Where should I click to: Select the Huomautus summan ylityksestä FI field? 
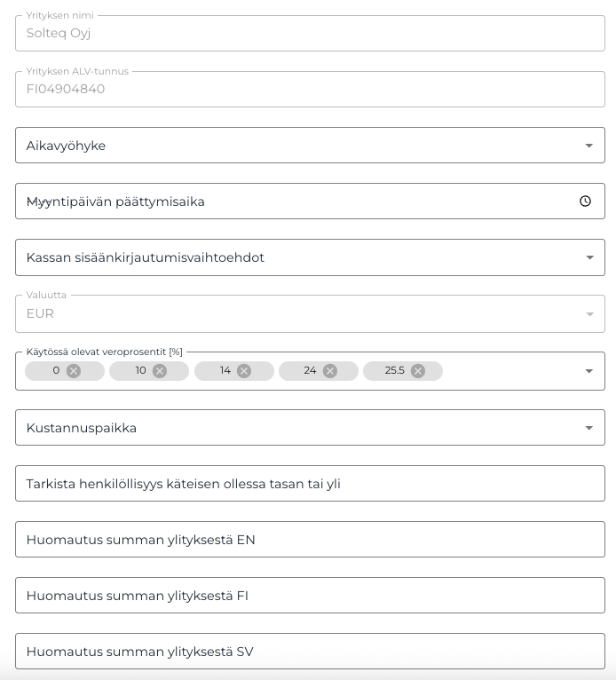[x=310, y=596]
